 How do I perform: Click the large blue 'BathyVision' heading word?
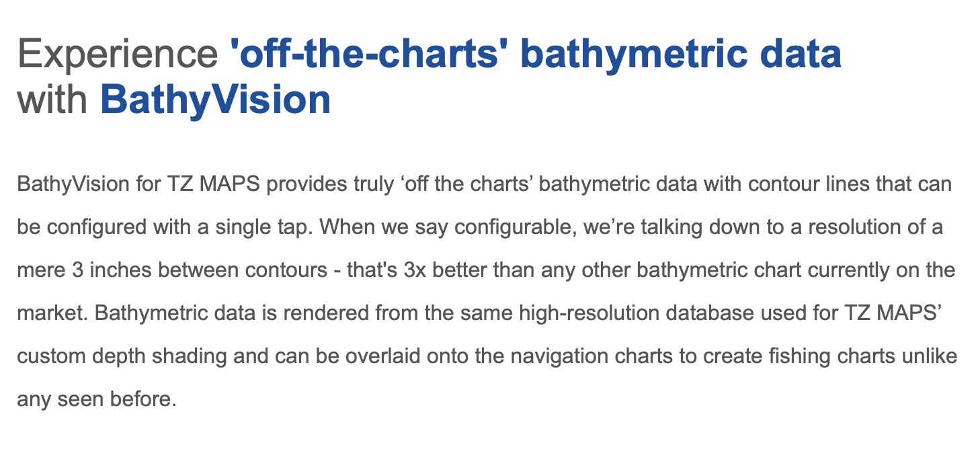(216, 100)
